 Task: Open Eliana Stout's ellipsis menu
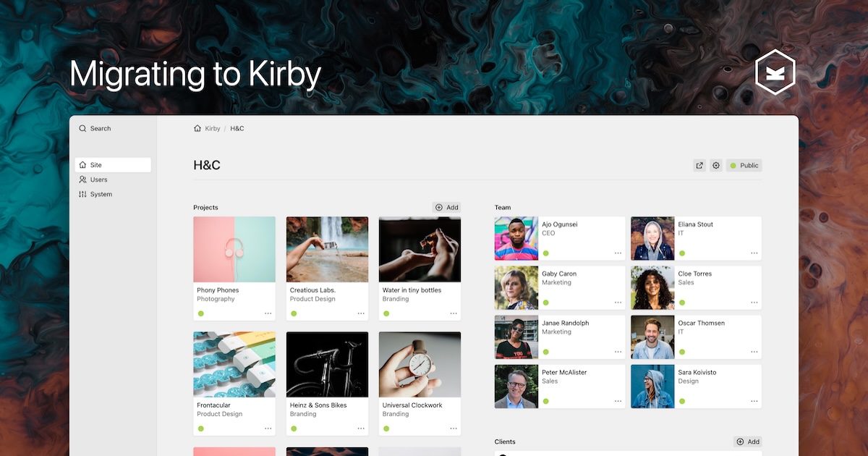tap(756, 253)
